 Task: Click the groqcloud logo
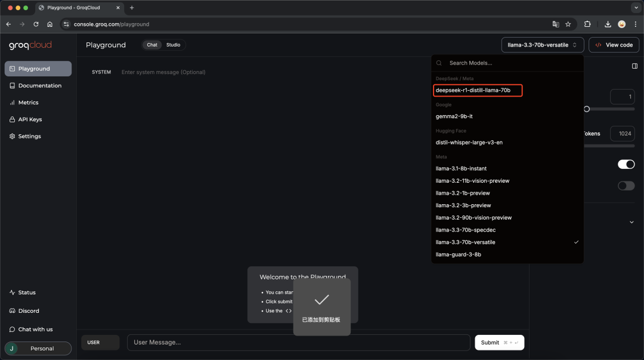coord(30,45)
